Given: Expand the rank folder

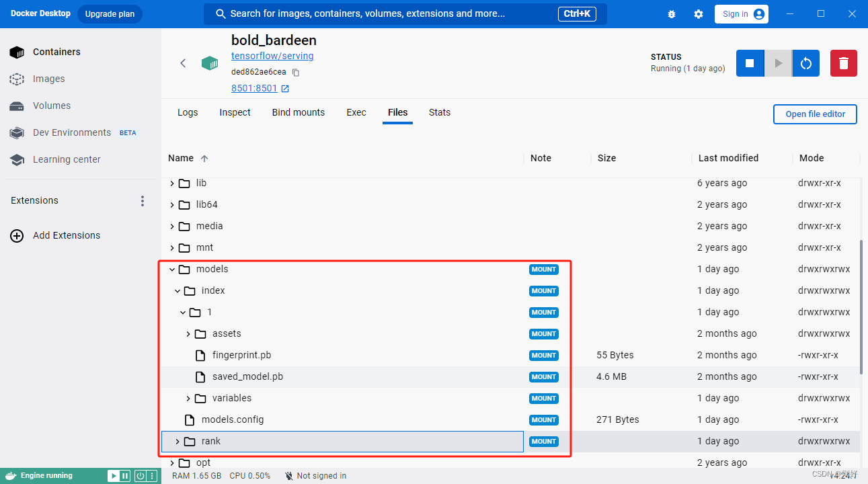Looking at the screenshot, I should 177,442.
